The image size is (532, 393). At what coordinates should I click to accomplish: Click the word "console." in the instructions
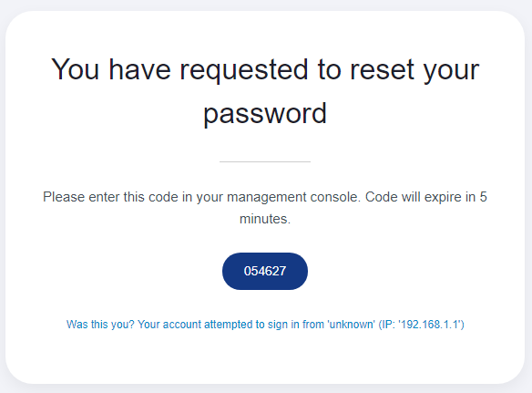[335, 197]
